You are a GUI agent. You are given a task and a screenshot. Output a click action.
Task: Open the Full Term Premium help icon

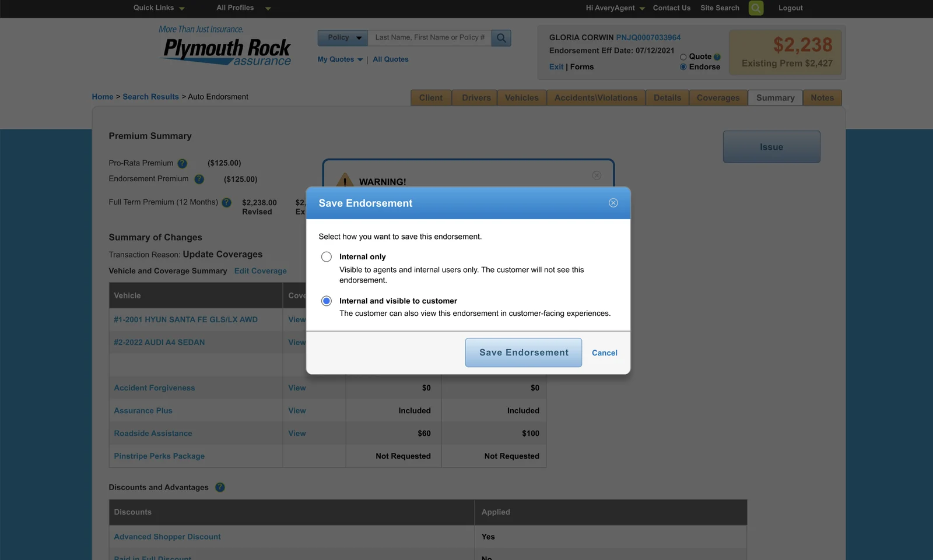coord(227,203)
